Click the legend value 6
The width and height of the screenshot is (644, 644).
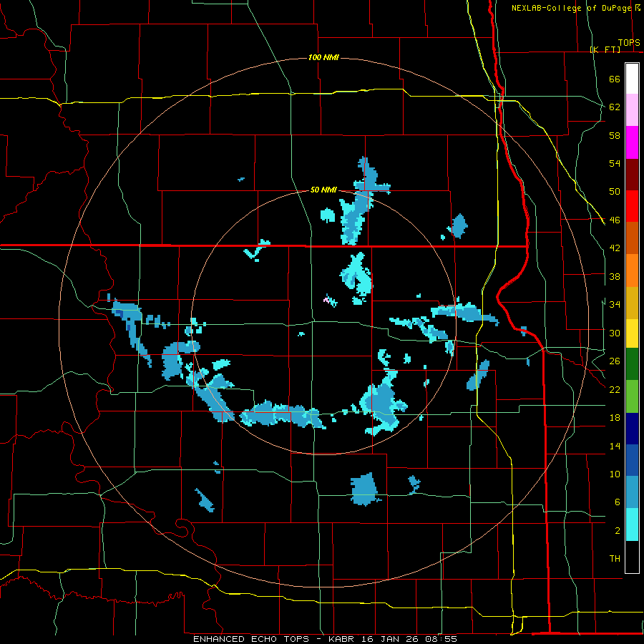(617, 502)
